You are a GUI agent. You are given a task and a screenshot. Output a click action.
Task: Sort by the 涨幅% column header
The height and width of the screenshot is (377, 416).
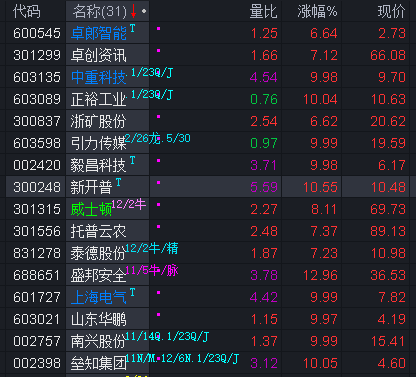[317, 11]
